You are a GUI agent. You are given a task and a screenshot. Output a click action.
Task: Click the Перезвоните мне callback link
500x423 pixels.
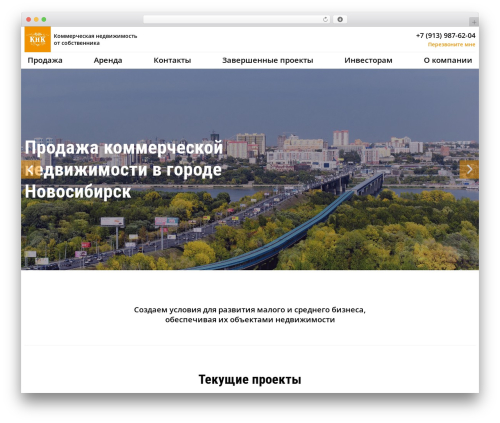(451, 44)
